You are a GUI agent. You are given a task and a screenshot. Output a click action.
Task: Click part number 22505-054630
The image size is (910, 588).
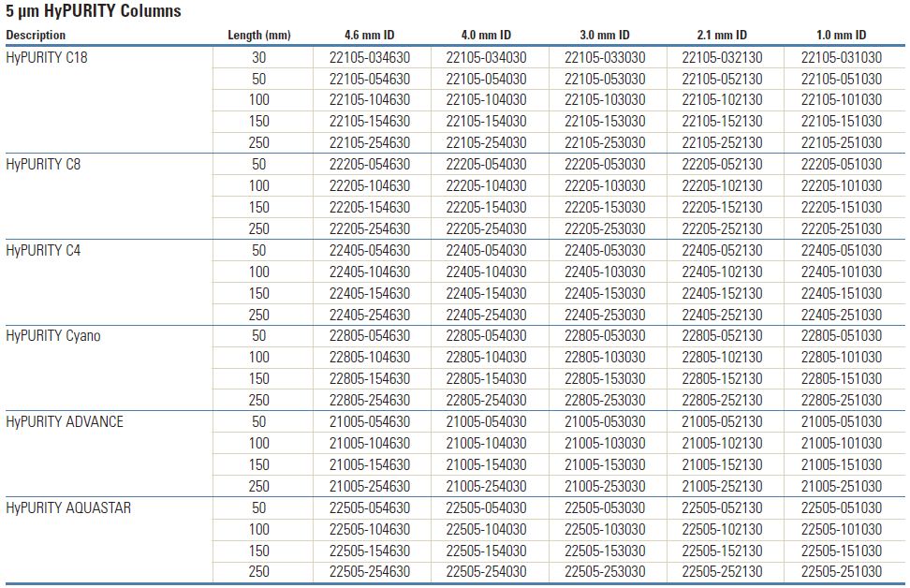(x=370, y=507)
